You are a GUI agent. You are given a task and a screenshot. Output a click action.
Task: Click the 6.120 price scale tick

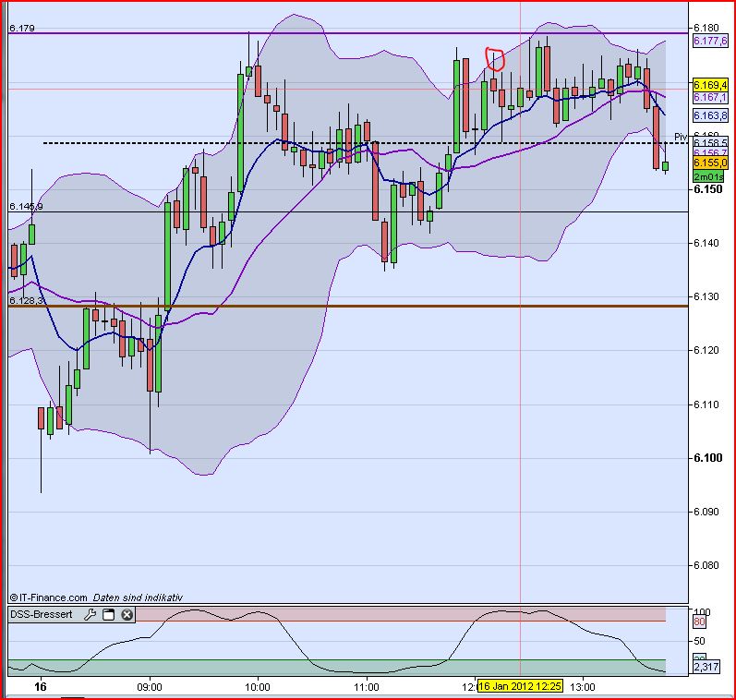(706, 350)
